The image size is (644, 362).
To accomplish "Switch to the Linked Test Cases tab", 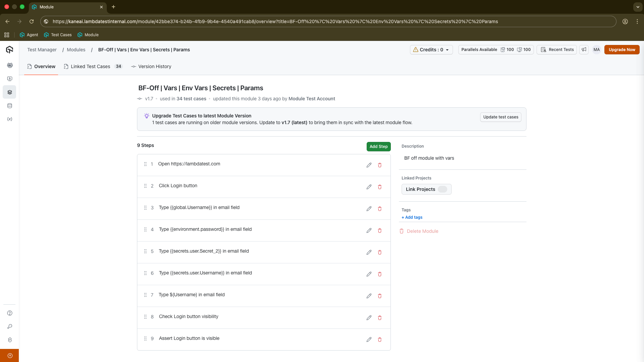I will (x=90, y=66).
